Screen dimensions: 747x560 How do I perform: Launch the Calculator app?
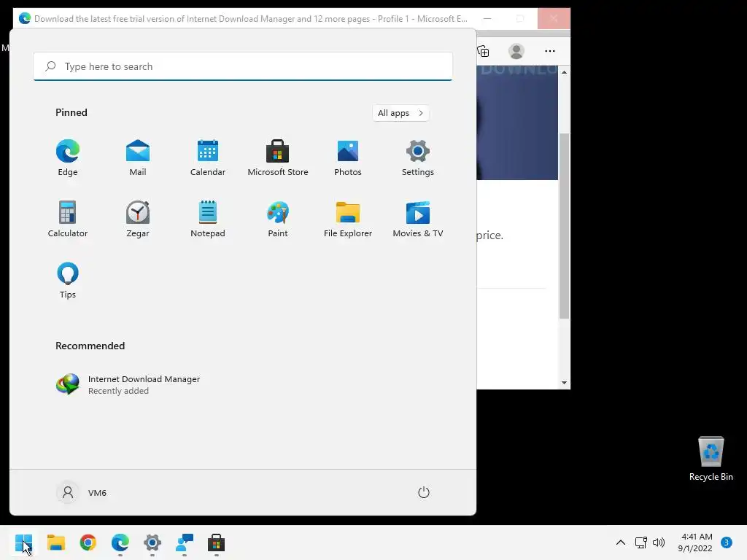click(x=68, y=219)
